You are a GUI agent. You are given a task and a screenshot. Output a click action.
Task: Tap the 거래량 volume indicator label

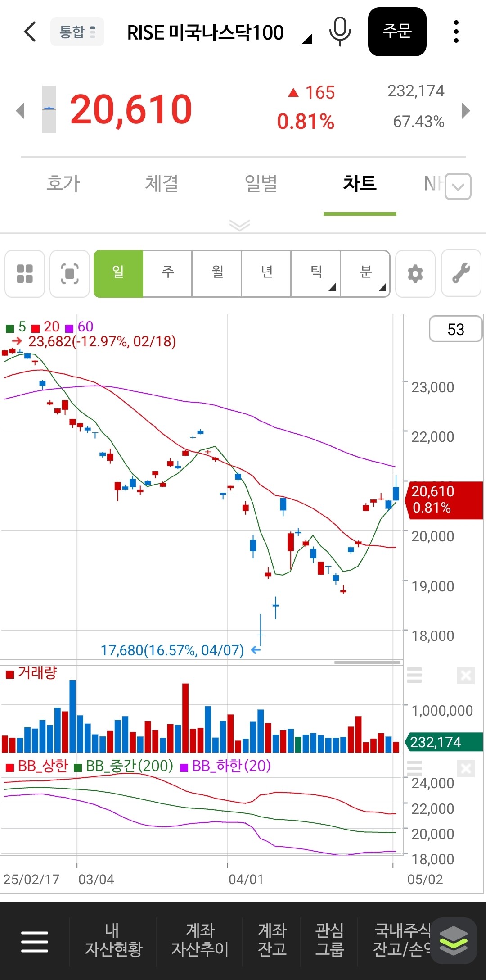(31, 673)
